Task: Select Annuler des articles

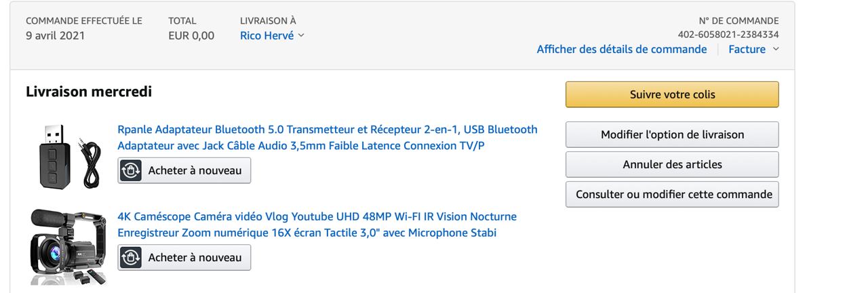Action: click(672, 164)
